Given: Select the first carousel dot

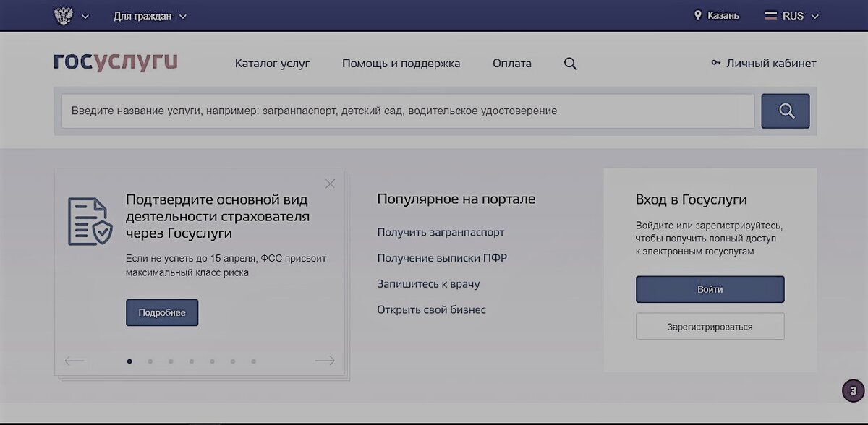Looking at the screenshot, I should (x=129, y=361).
